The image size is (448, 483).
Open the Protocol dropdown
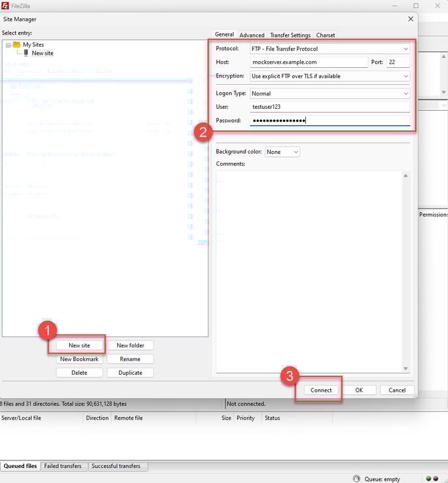pyautogui.click(x=330, y=49)
